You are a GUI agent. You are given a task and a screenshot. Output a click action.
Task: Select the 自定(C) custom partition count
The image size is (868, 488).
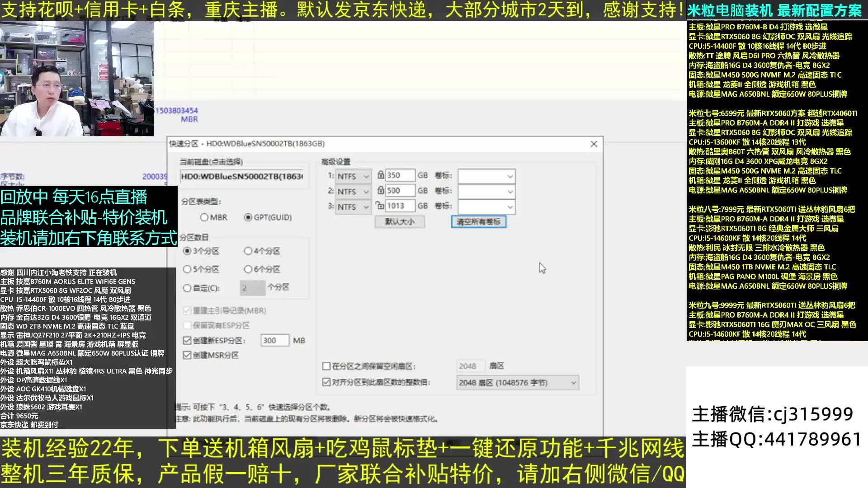[x=187, y=288]
